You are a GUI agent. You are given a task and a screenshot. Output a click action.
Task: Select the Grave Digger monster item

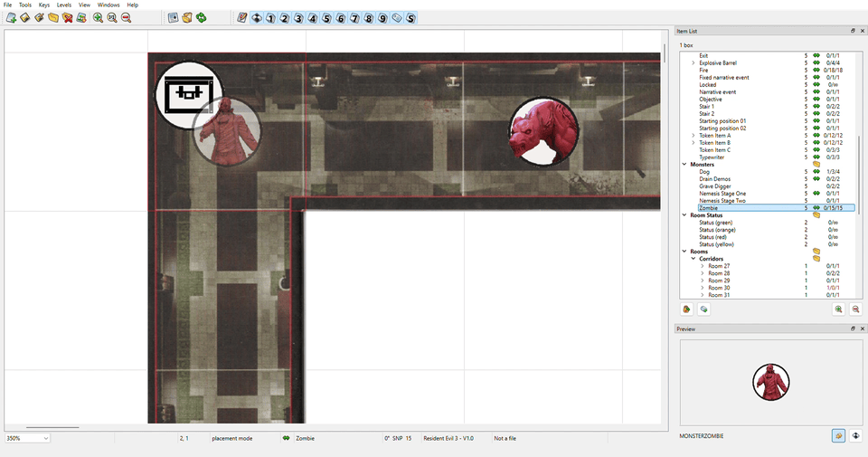pyautogui.click(x=715, y=186)
